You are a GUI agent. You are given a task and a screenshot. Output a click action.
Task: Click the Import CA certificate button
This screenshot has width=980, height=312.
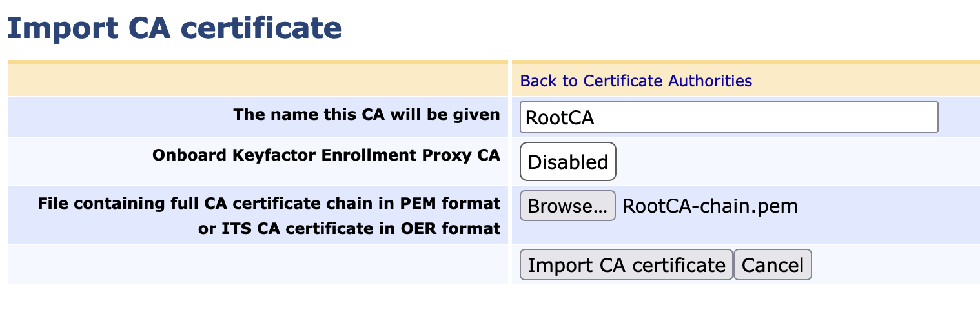tap(626, 265)
